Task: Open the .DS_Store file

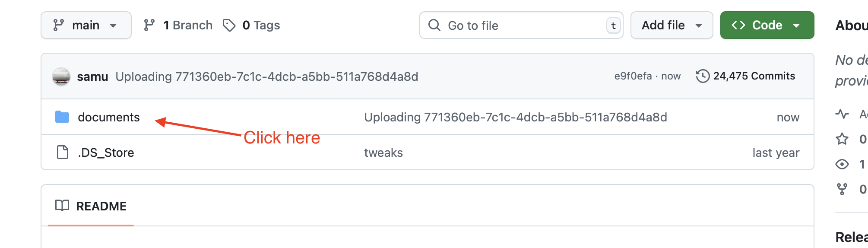Action: click(106, 153)
